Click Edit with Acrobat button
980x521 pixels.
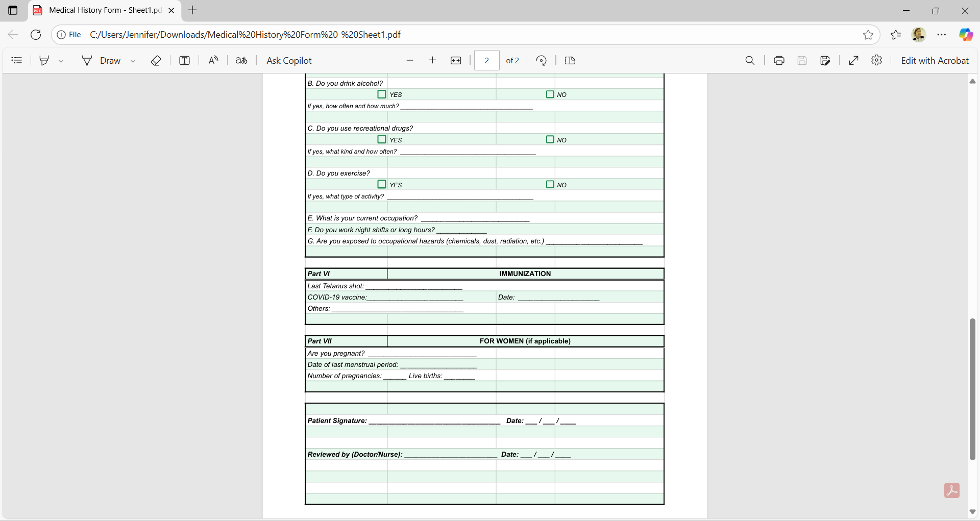[935, 61]
